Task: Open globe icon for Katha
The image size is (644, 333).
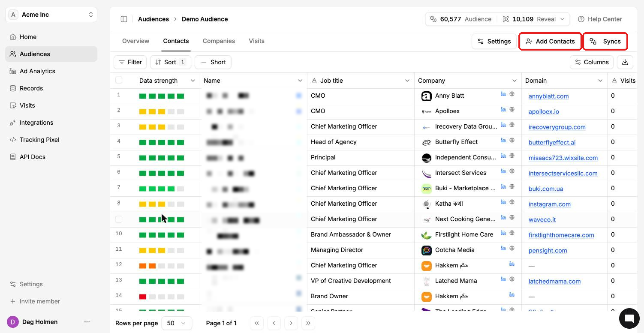Action: [x=512, y=202]
